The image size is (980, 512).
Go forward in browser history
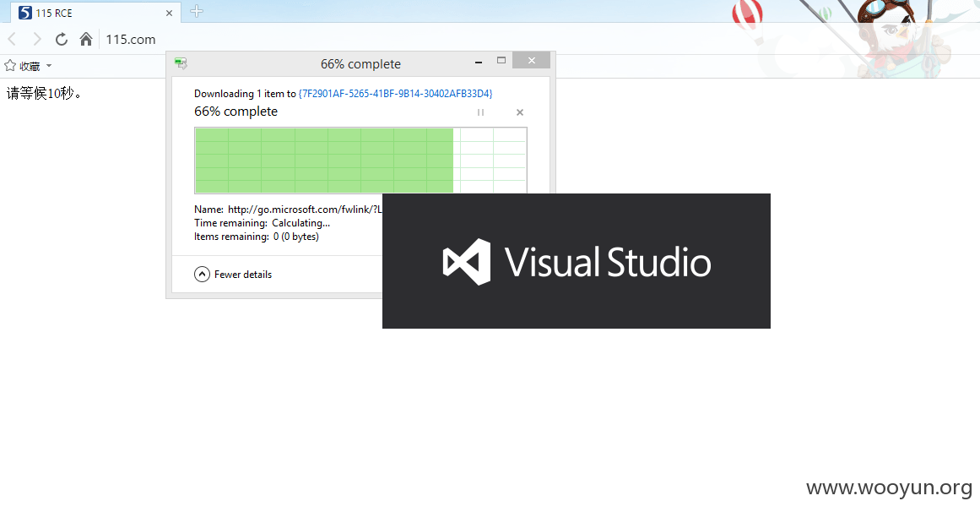click(37, 40)
